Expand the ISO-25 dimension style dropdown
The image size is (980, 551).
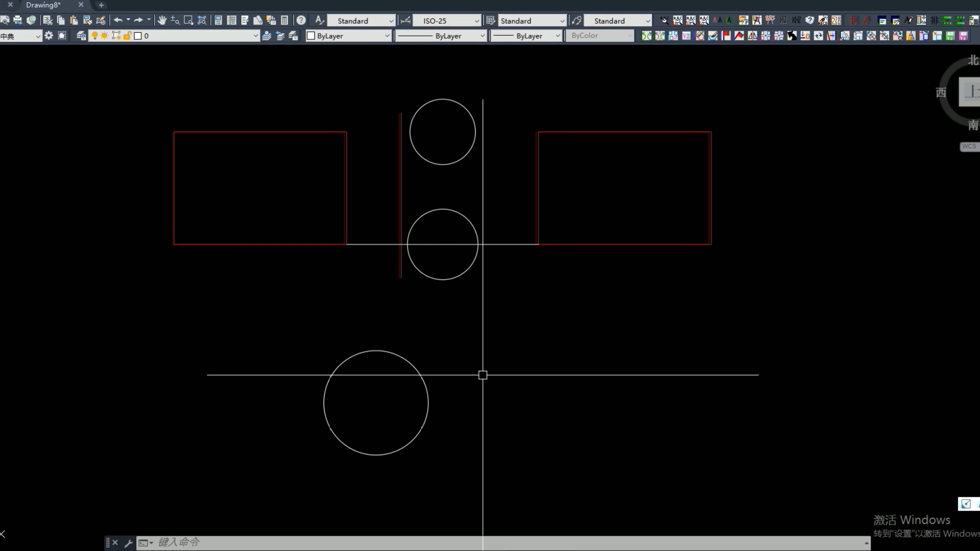coord(477,21)
